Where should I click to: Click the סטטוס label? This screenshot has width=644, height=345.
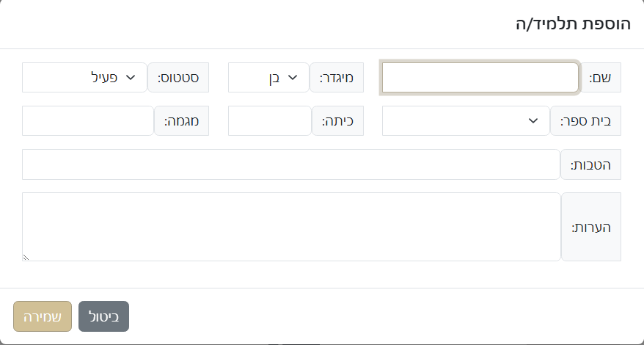(178, 78)
